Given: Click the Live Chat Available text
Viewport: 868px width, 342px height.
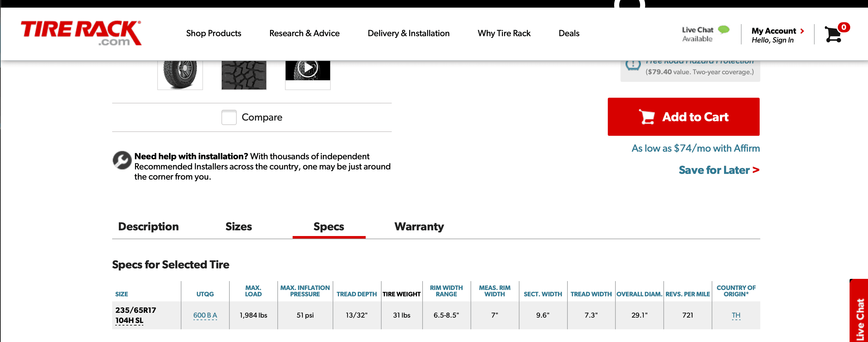Looking at the screenshot, I should click(697, 34).
